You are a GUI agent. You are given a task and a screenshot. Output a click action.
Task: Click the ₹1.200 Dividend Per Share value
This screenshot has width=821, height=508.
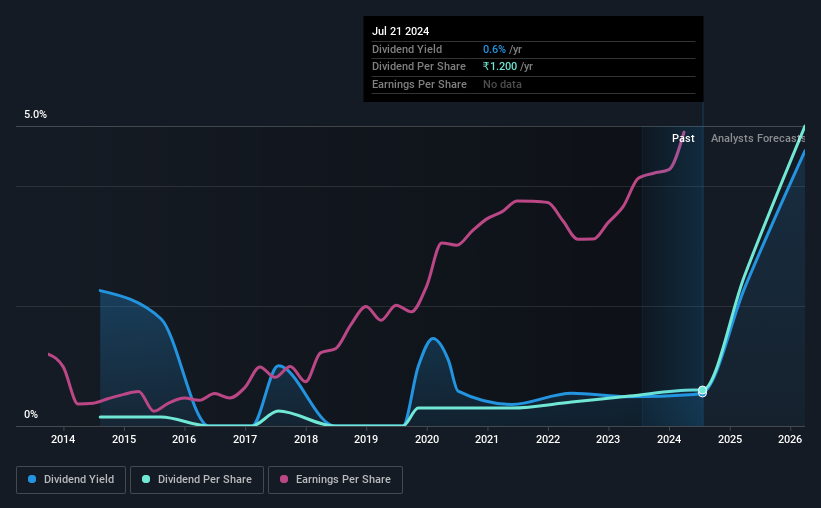tap(500, 67)
